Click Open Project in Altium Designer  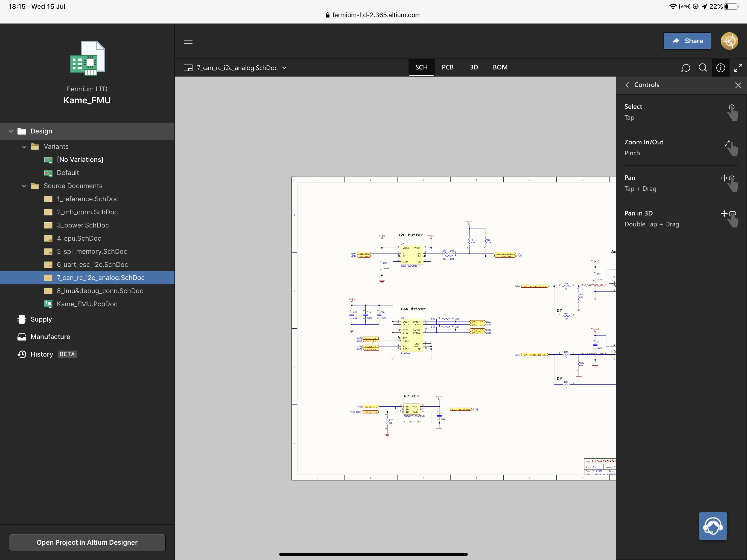[x=87, y=542]
